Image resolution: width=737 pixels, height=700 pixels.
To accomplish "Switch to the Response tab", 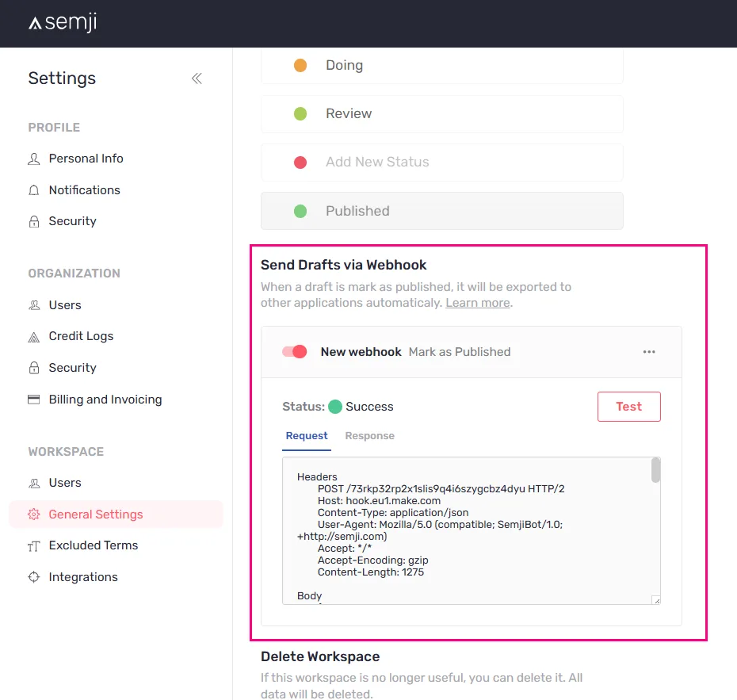I will (x=370, y=436).
